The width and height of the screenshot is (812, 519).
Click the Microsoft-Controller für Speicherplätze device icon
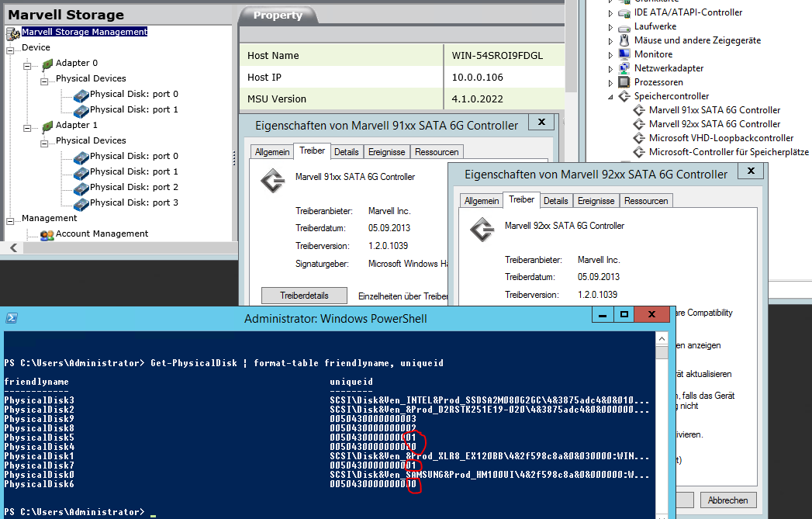point(640,152)
